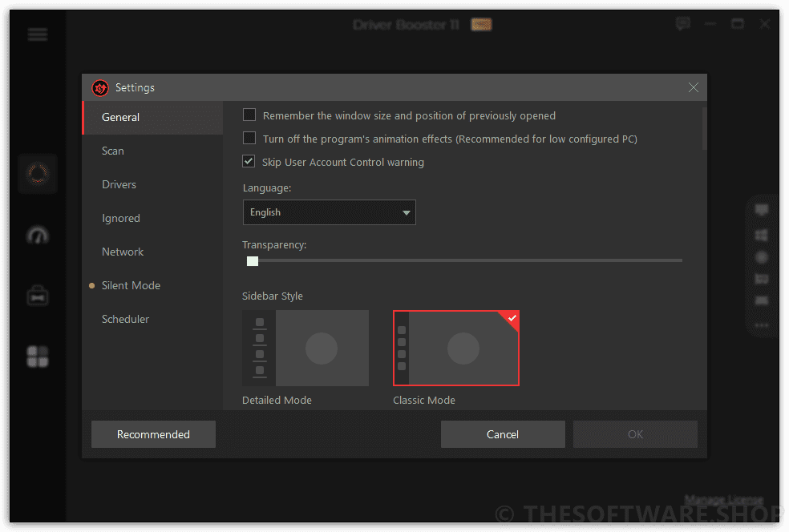789x532 pixels.
Task: Go to the Drivers settings tab
Action: click(x=152, y=184)
